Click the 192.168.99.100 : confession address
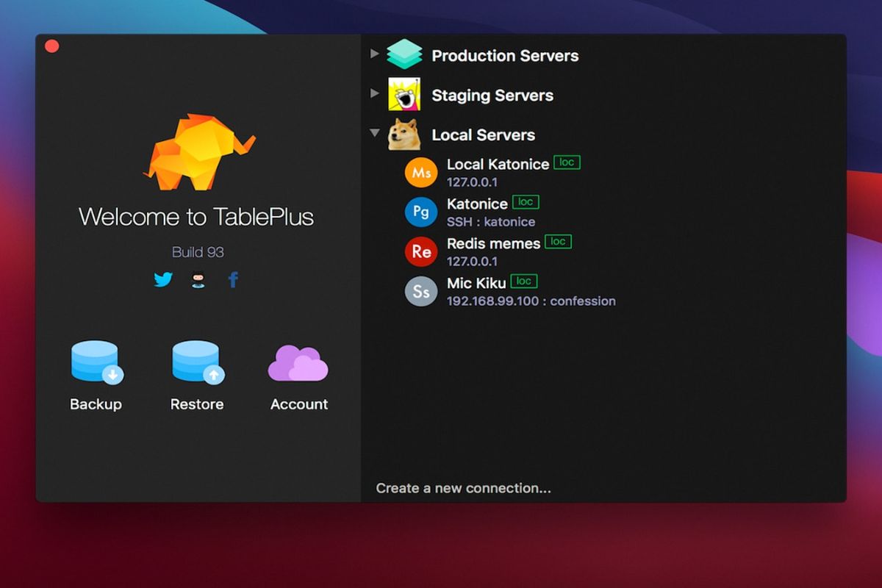The width and height of the screenshot is (882, 588). (531, 301)
